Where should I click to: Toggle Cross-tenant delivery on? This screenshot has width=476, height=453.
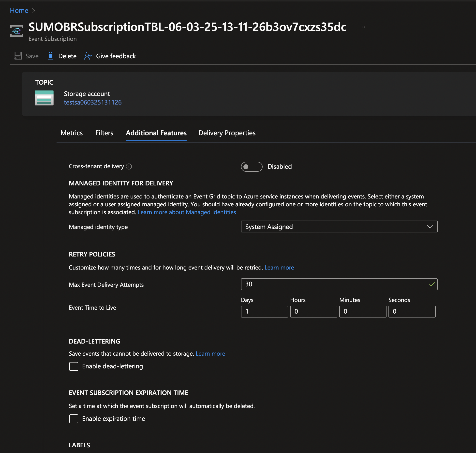252,167
